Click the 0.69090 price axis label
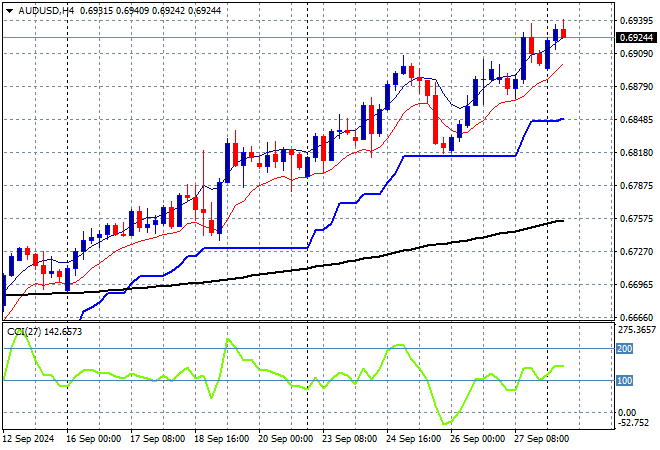Viewport: 660px width, 450px height. [636, 53]
